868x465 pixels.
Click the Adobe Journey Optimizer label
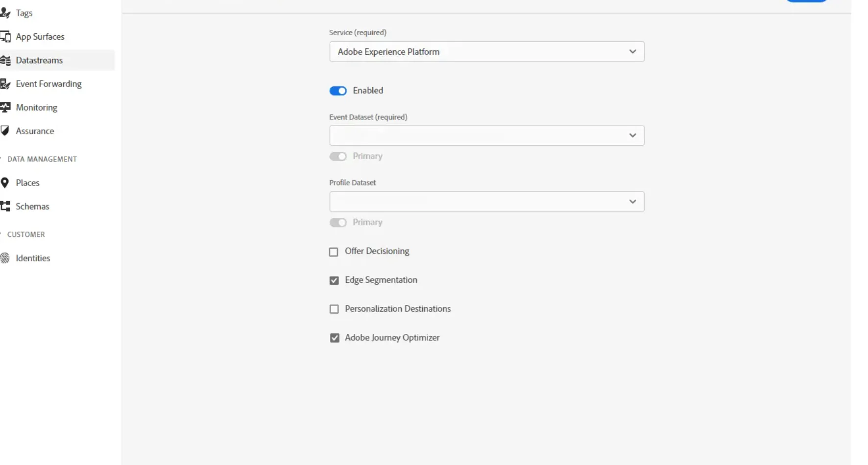point(392,338)
